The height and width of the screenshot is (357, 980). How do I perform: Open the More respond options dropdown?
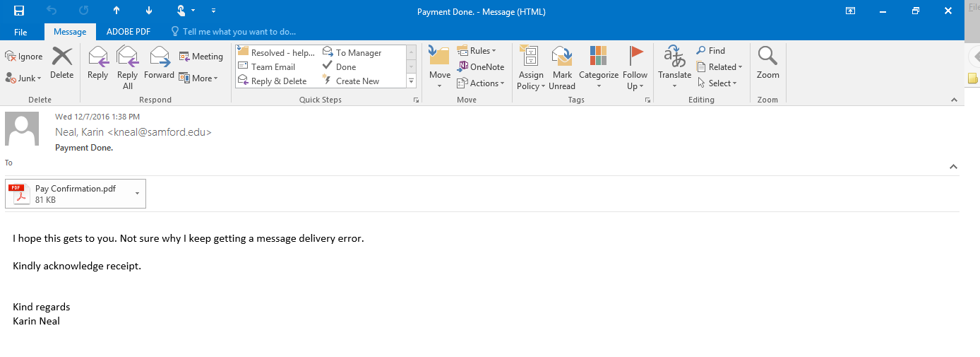[198, 78]
